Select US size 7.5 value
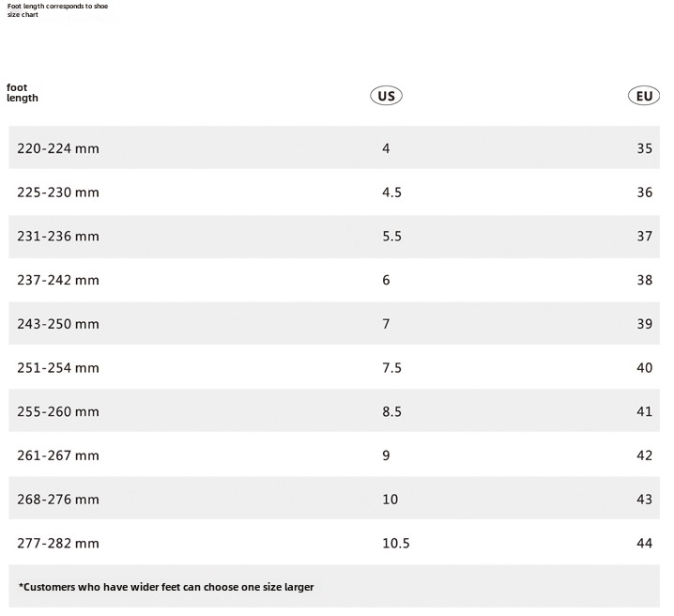The width and height of the screenshot is (674, 616). (391, 368)
